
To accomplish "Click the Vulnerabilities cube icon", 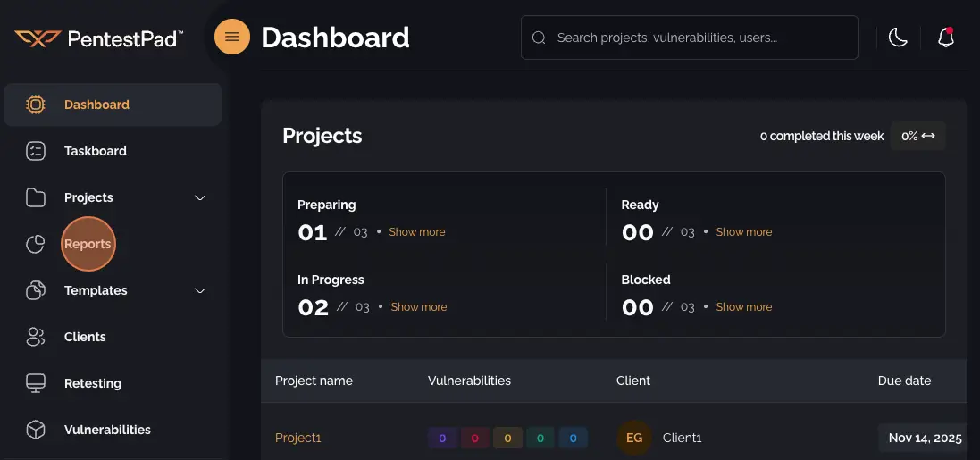I will [x=36, y=430].
